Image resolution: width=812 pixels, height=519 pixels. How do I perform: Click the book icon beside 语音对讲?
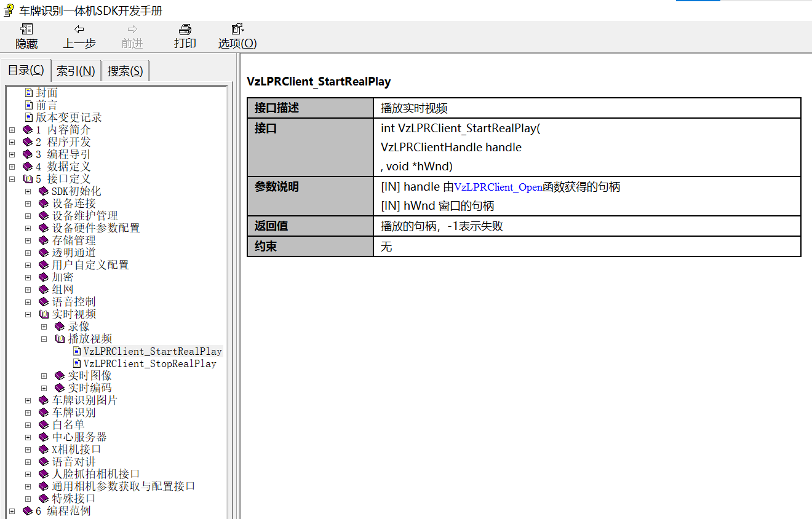click(x=44, y=462)
